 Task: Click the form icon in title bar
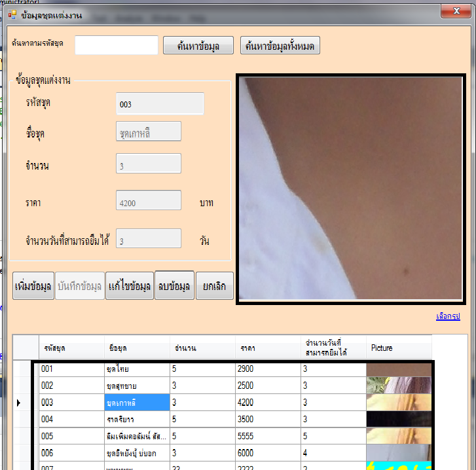12,14
